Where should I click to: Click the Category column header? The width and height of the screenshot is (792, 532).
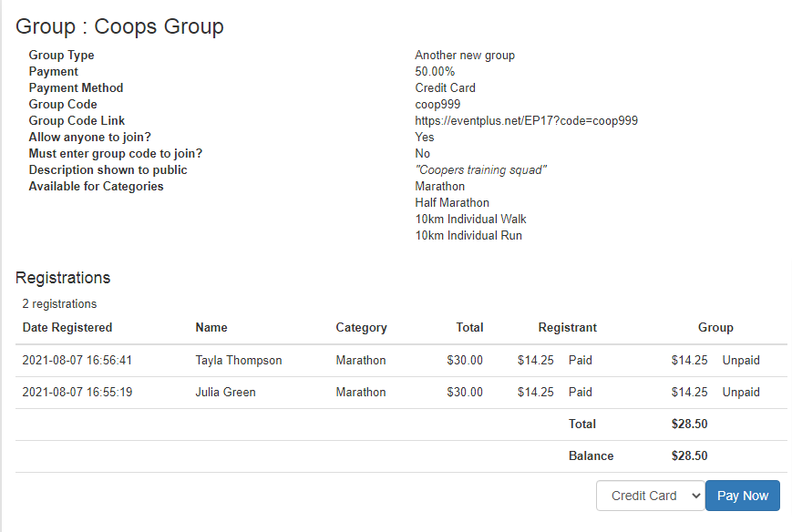coord(361,327)
